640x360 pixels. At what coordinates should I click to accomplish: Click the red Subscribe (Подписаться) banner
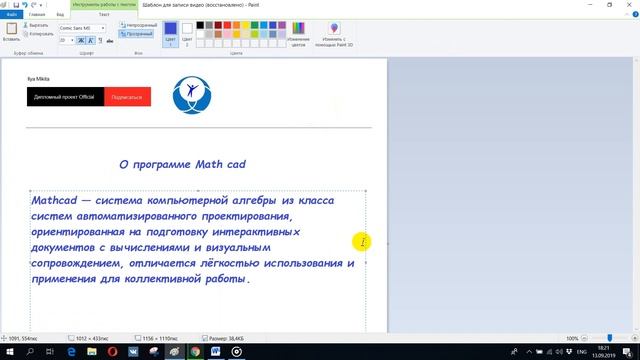[127, 97]
